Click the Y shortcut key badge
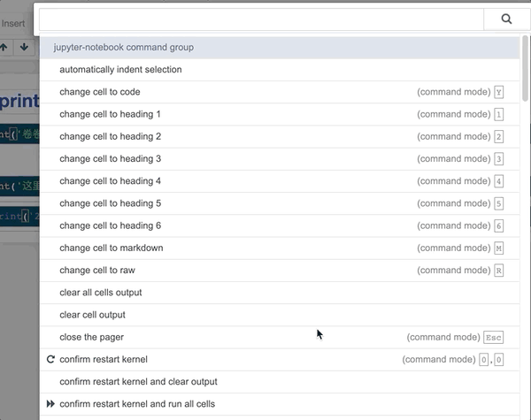The height and width of the screenshot is (420, 531). pyautogui.click(x=499, y=92)
